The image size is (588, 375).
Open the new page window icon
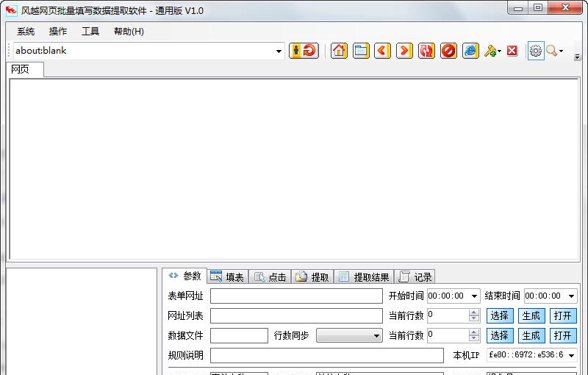361,51
